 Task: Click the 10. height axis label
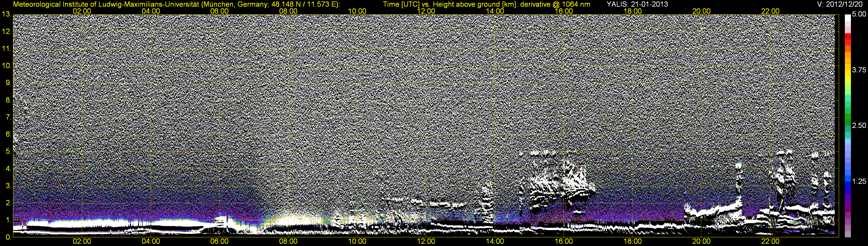(x=6, y=66)
